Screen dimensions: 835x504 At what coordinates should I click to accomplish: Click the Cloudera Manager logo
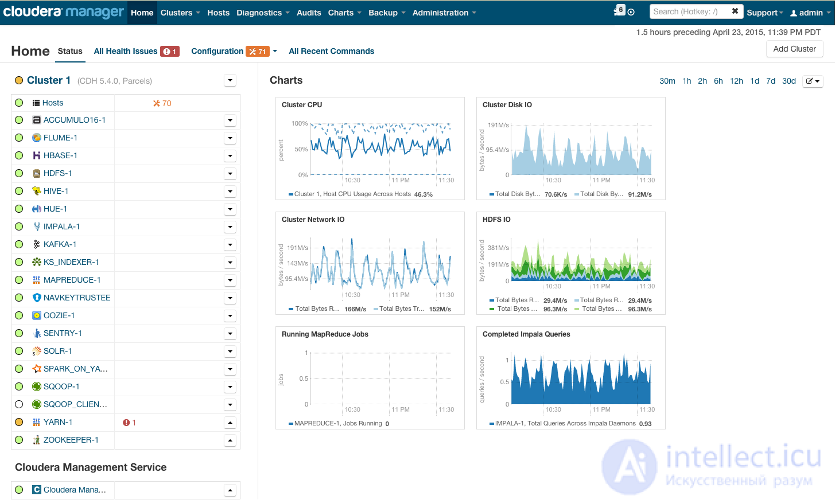[x=63, y=11]
